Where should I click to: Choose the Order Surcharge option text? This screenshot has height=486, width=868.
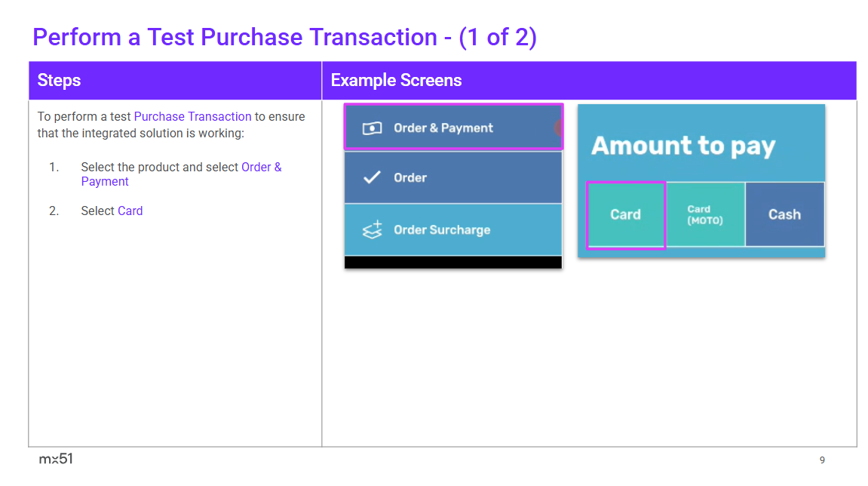[442, 230]
